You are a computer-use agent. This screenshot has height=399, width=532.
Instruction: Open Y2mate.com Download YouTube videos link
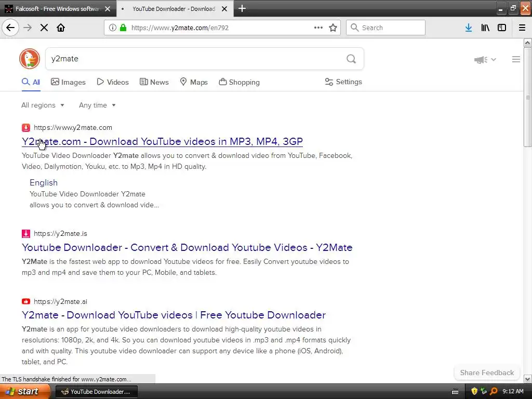point(162,141)
